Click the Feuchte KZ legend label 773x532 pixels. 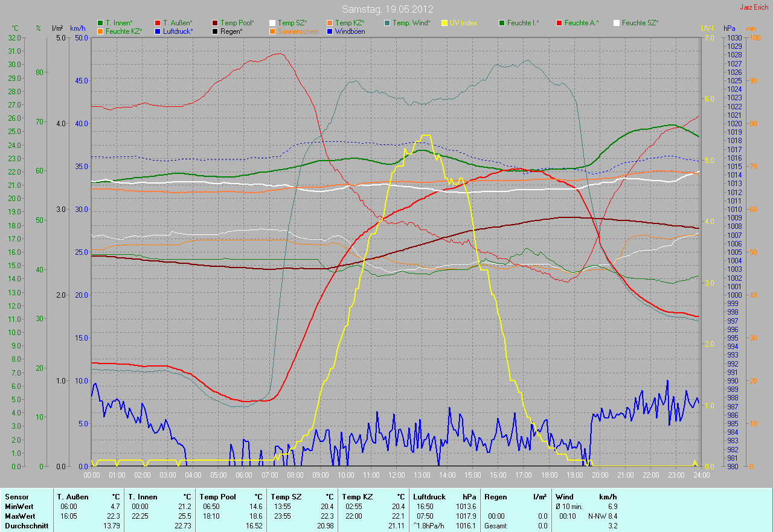tap(124, 31)
